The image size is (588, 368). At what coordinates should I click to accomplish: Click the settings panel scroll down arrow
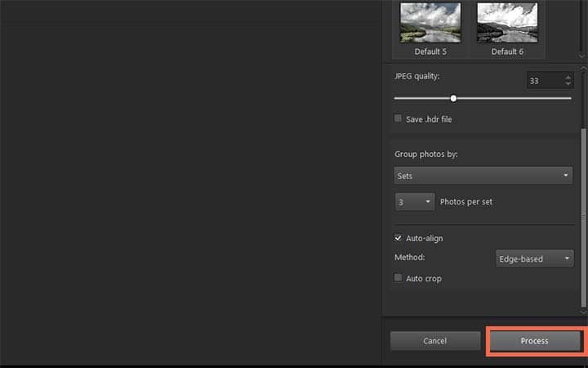[x=583, y=312]
